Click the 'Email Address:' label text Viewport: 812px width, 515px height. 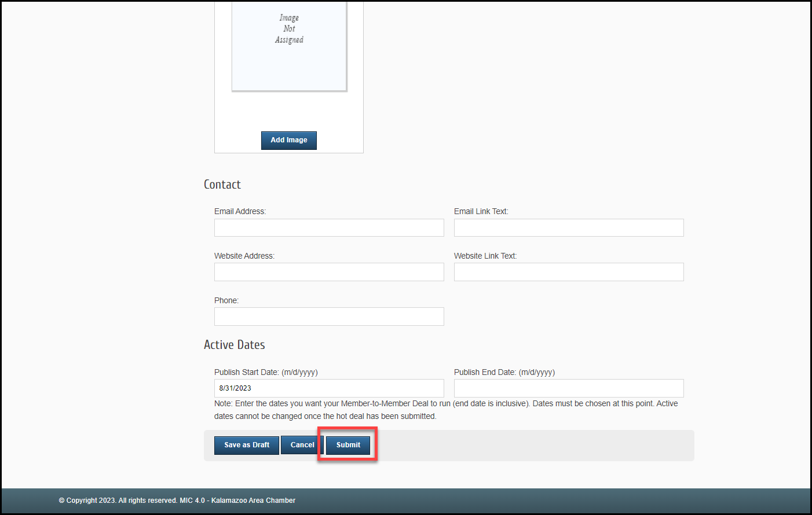click(x=240, y=211)
